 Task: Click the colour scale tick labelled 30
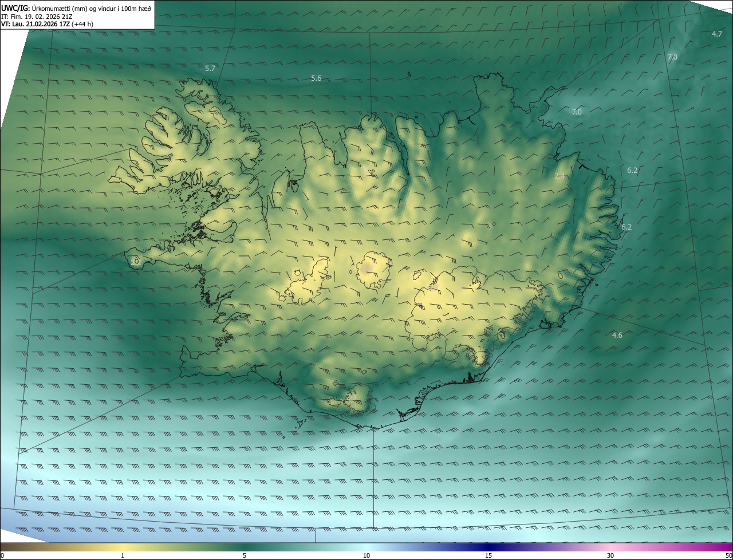pyautogui.click(x=610, y=555)
